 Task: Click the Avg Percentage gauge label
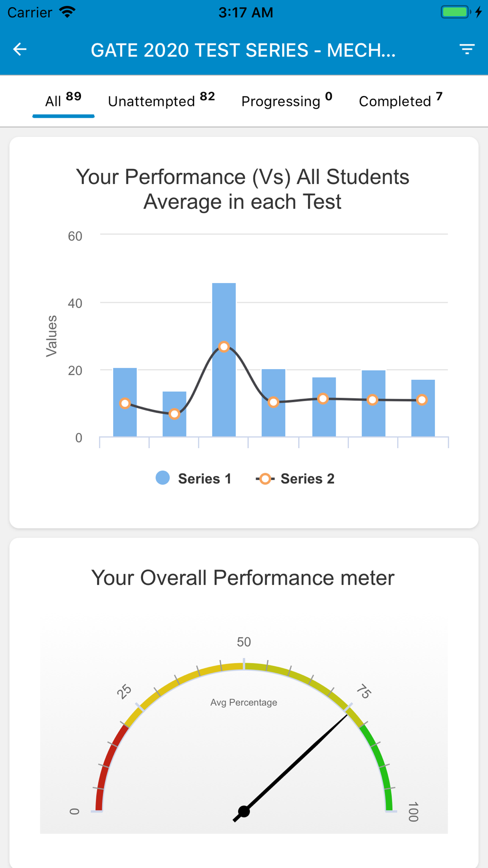244,702
